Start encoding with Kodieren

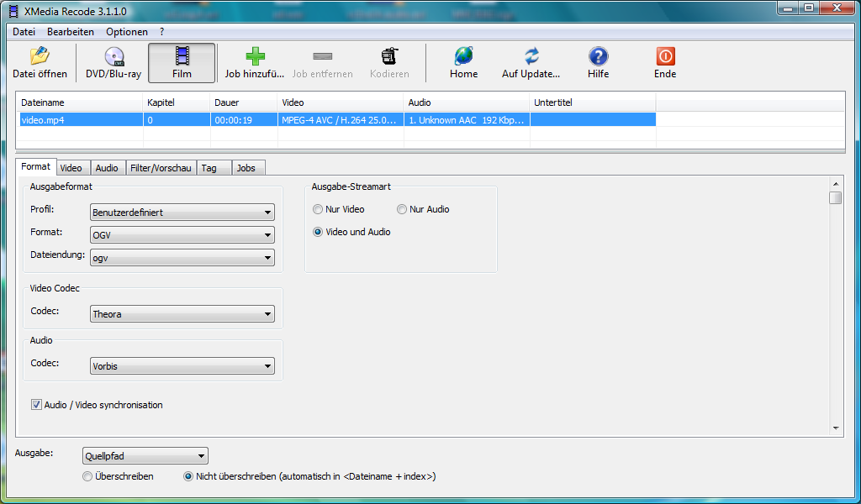[x=389, y=63]
